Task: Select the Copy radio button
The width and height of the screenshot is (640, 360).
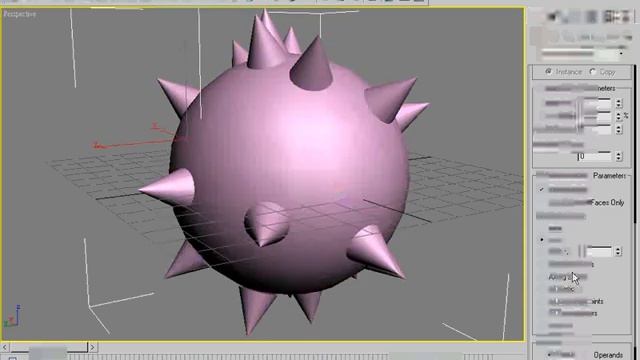Action: [592, 71]
